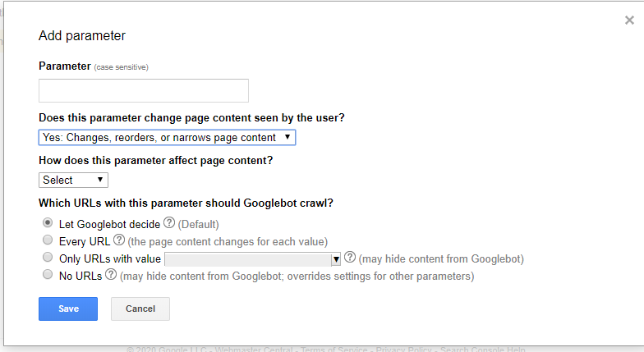View help icon beside No URLs
The image size is (644, 352).
[x=111, y=274]
